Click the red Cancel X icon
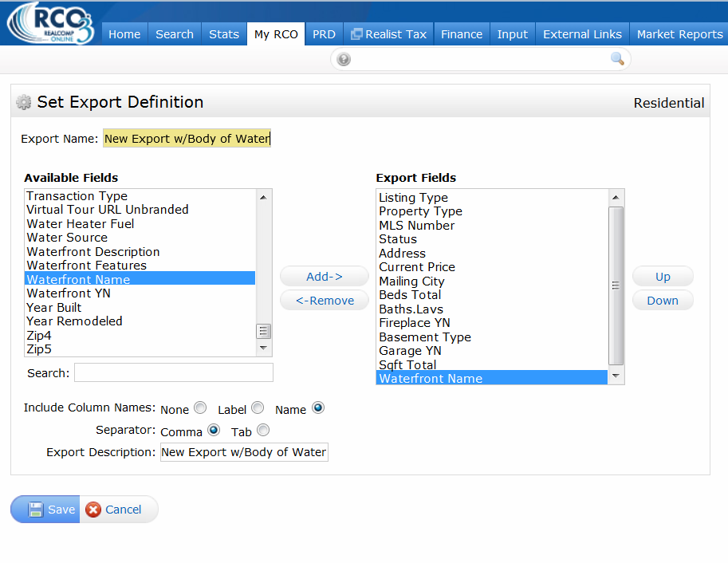The width and height of the screenshot is (728, 563). [93, 510]
